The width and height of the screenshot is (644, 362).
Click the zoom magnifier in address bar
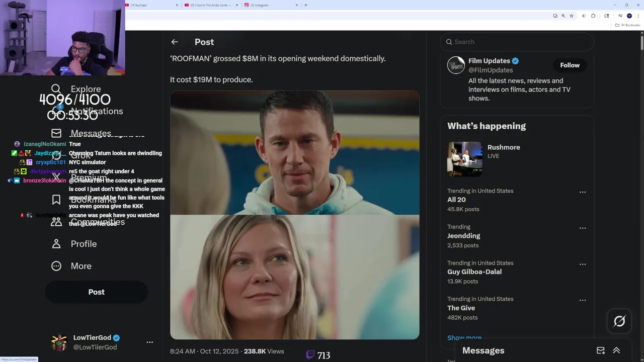coord(563,16)
